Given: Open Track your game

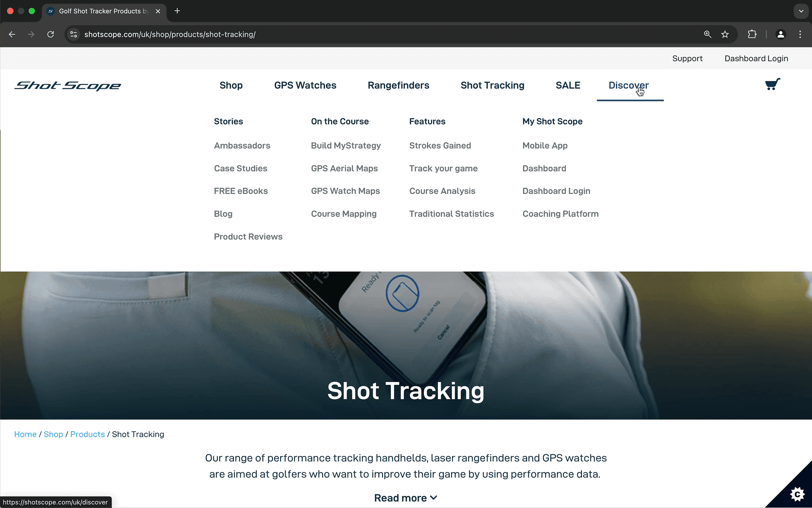Looking at the screenshot, I should (443, 168).
